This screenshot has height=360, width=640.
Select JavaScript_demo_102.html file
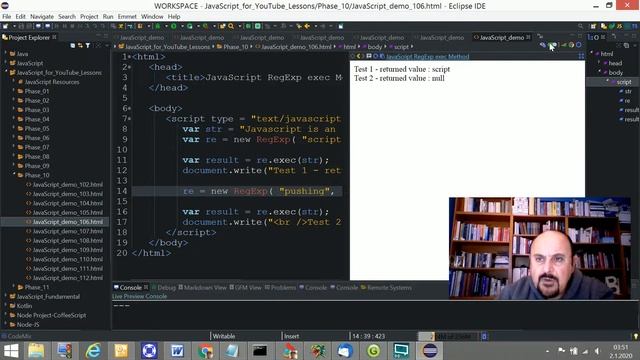[x=67, y=184]
